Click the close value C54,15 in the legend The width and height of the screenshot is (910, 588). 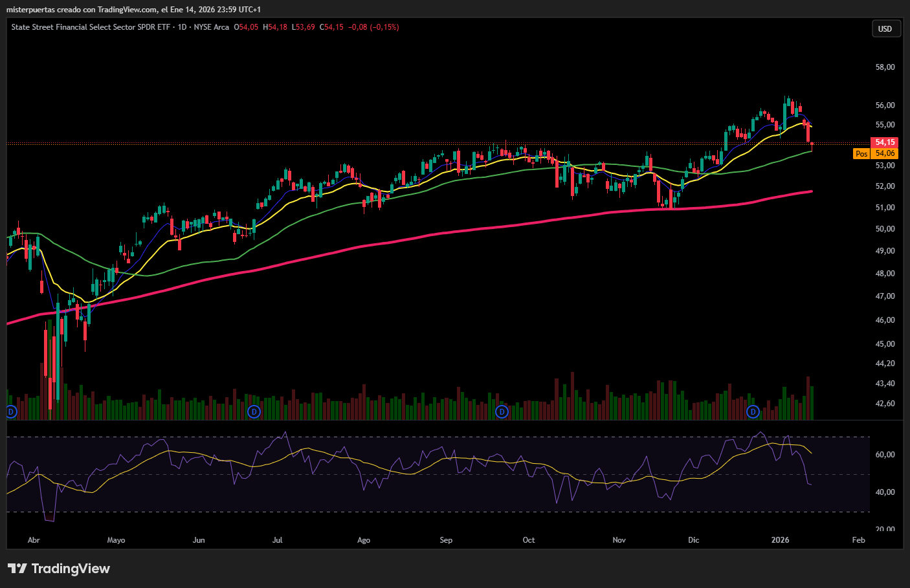click(x=331, y=27)
